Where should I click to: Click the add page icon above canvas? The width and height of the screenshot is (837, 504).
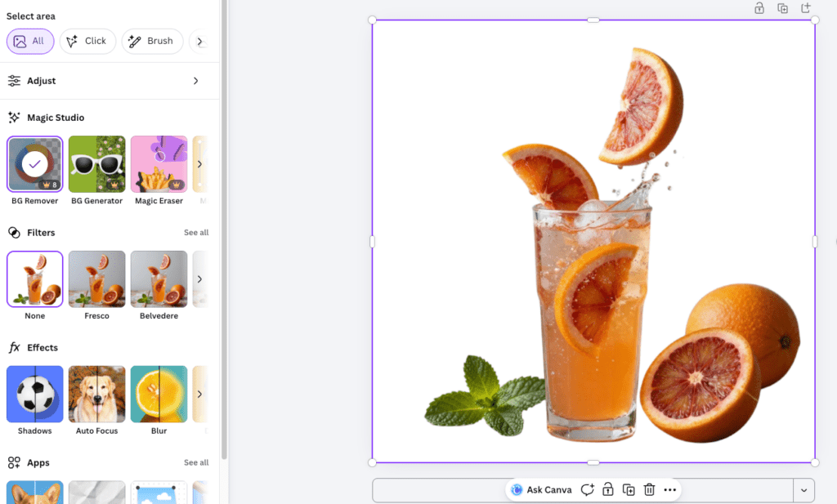[806, 8]
